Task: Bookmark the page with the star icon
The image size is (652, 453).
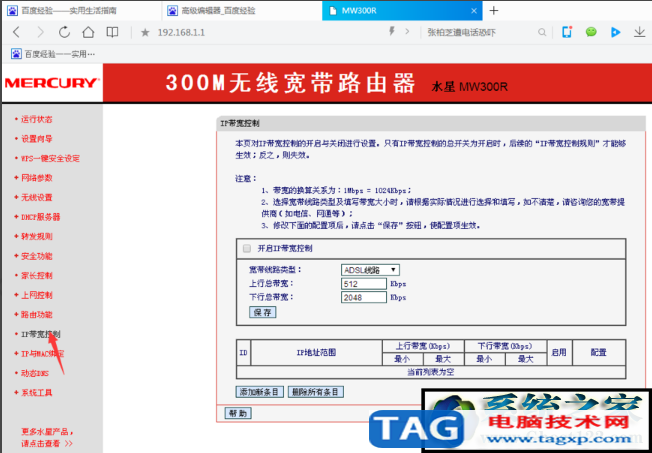Action: 145,32
